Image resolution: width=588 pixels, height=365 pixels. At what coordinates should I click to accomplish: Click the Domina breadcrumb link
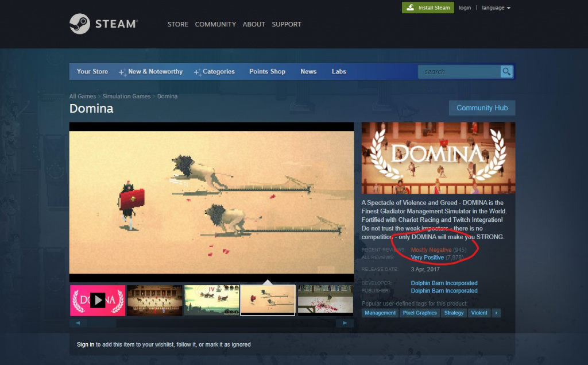pos(167,96)
